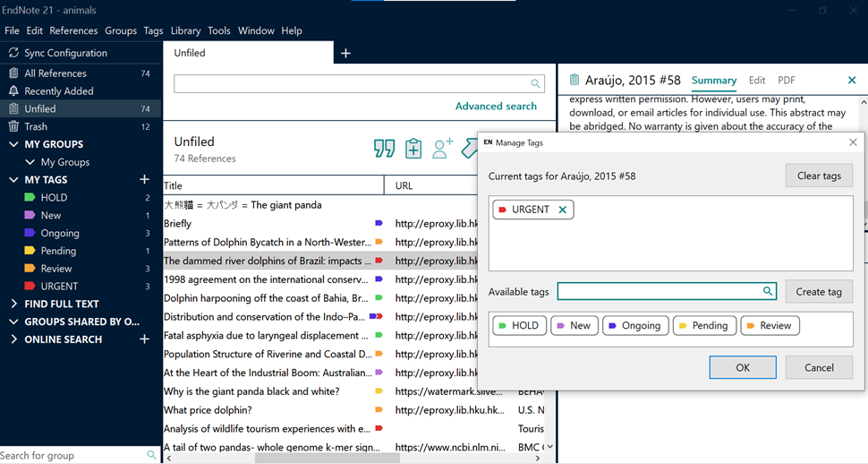
Task: Open the PDF tab of the reference panel
Action: tap(786, 81)
